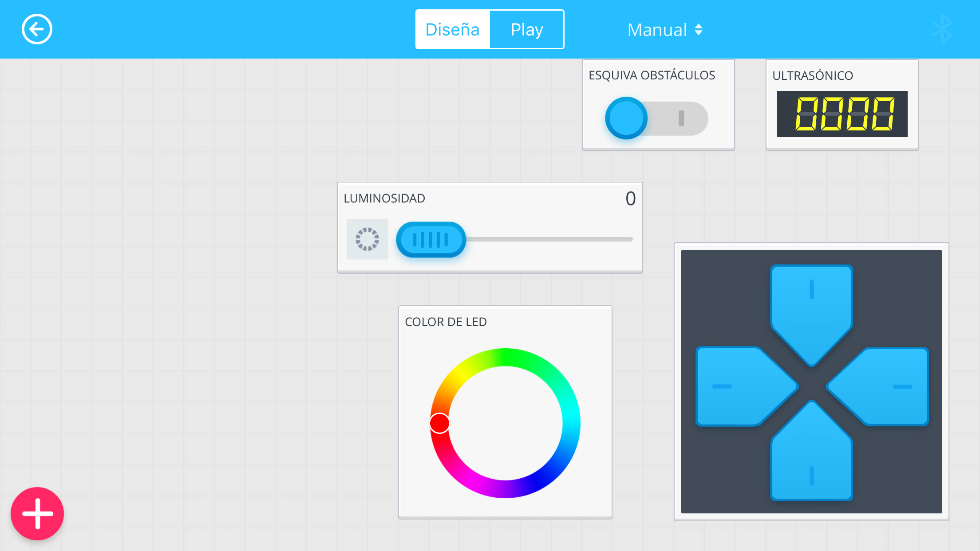
Task: Click the red color wheel selector knob
Action: click(x=439, y=423)
